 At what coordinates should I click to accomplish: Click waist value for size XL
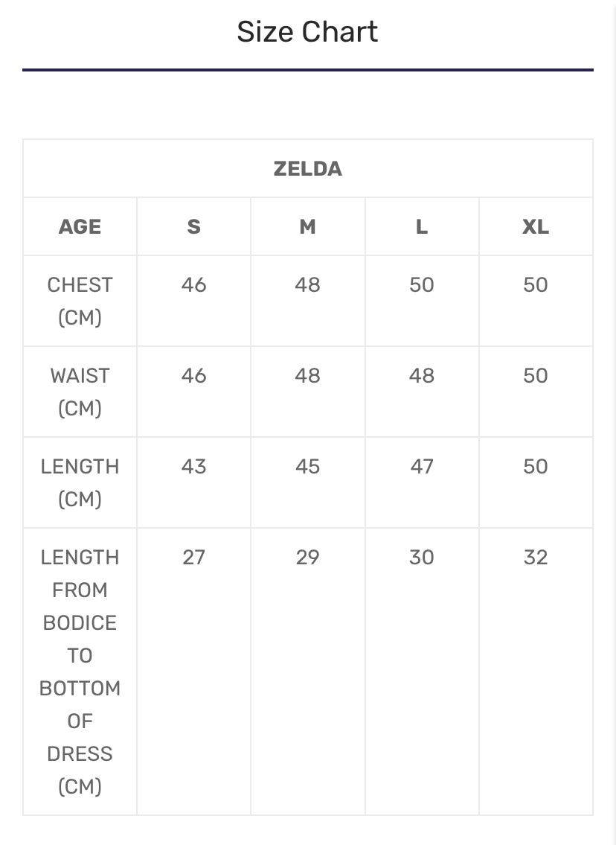(x=535, y=376)
